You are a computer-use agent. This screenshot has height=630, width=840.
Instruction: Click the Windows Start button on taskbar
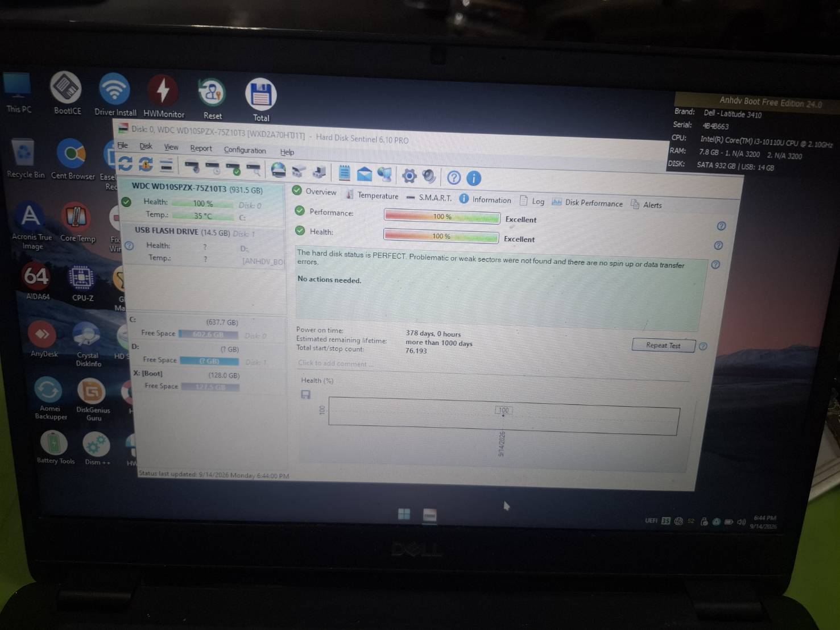404,514
